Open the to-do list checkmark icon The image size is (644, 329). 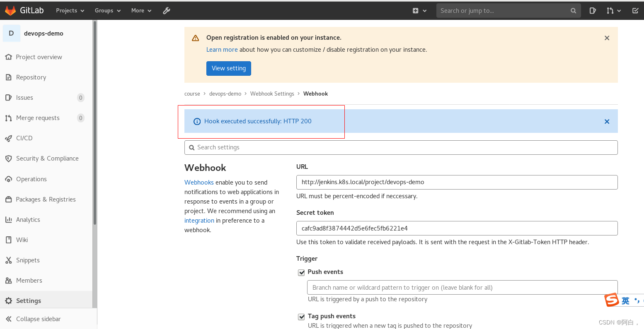pos(635,11)
